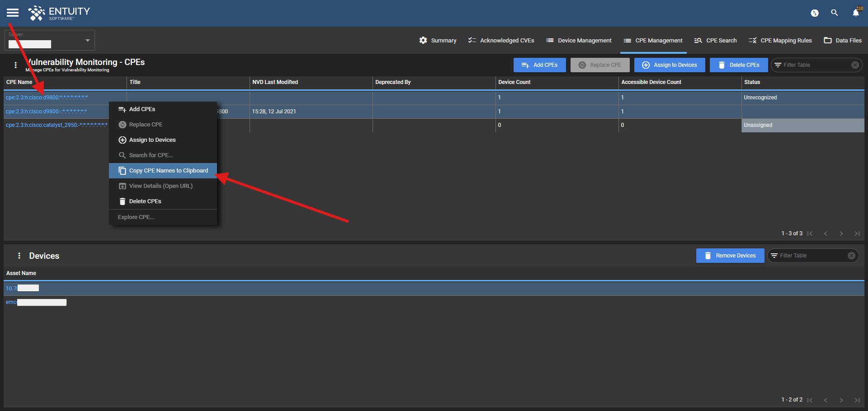Open the CPE Mapping Rules tab
Screen dimensions: 868x411
pyautogui.click(x=780, y=40)
